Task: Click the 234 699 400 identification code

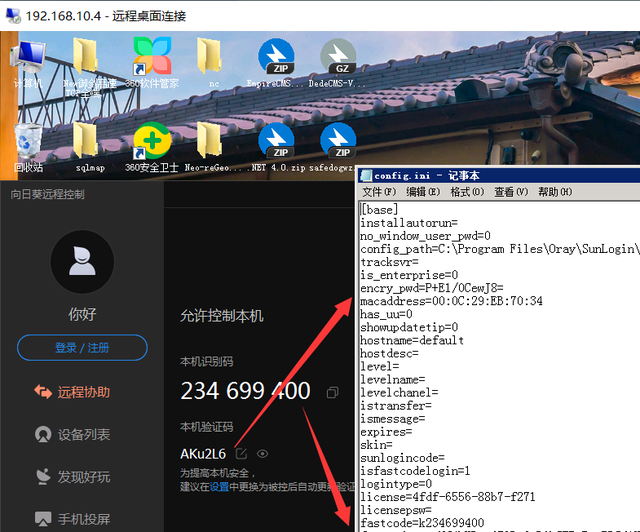Action: (245, 391)
